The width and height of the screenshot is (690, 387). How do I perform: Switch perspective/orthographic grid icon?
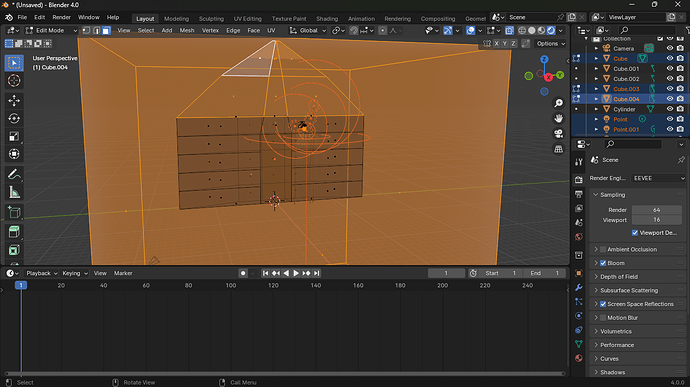click(558, 149)
